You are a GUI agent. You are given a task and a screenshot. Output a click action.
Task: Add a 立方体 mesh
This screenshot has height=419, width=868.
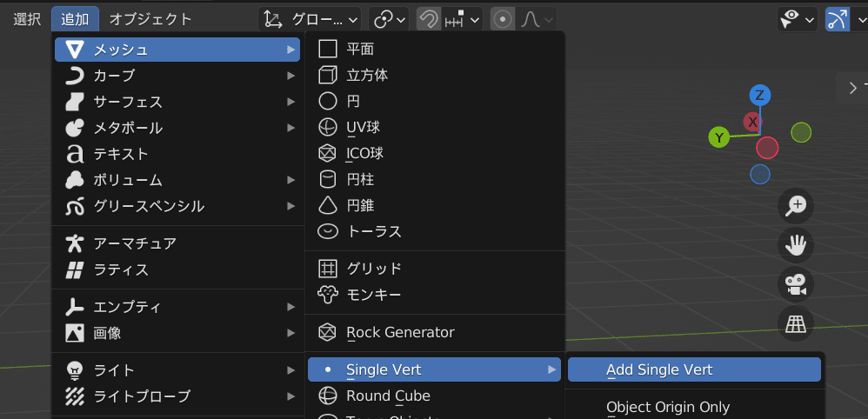click(435, 76)
